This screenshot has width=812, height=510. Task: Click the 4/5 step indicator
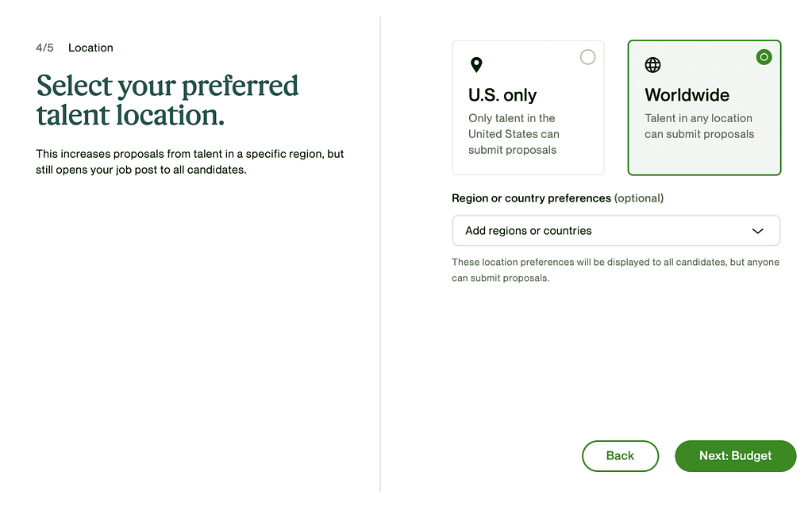[44, 48]
